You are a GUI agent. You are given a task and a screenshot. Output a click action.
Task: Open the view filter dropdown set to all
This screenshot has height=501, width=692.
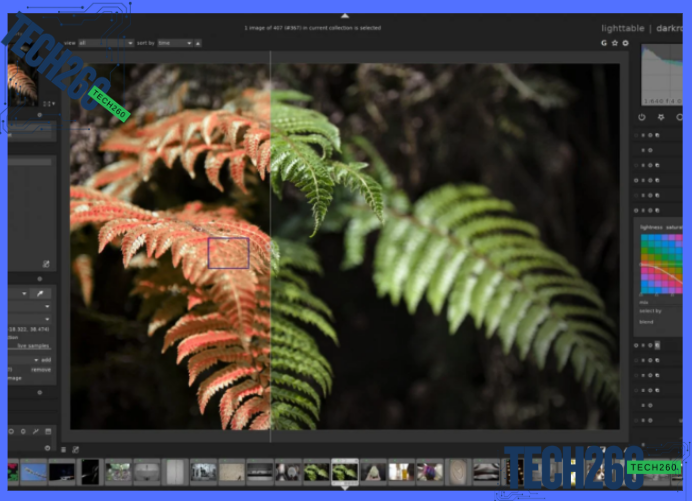coord(105,44)
